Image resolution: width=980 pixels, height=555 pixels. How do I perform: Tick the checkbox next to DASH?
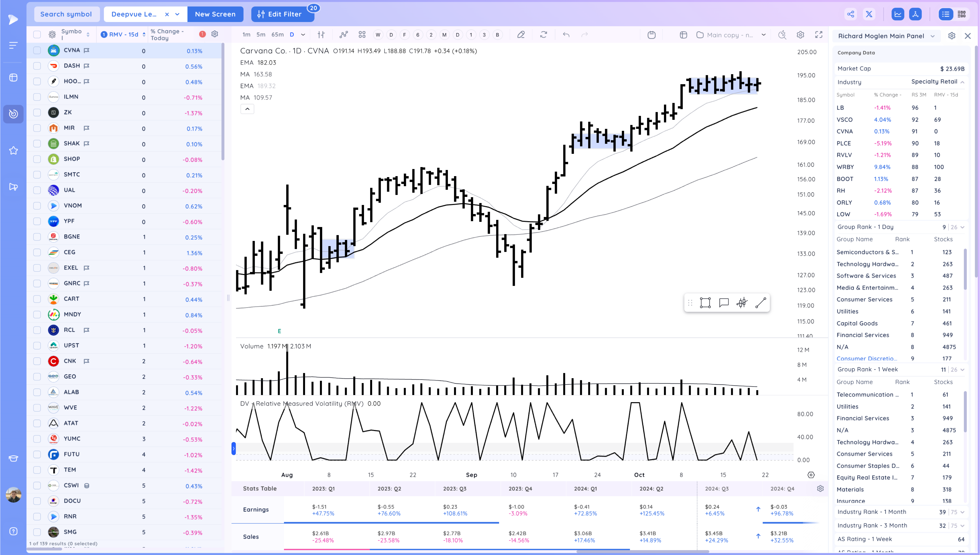[37, 66]
